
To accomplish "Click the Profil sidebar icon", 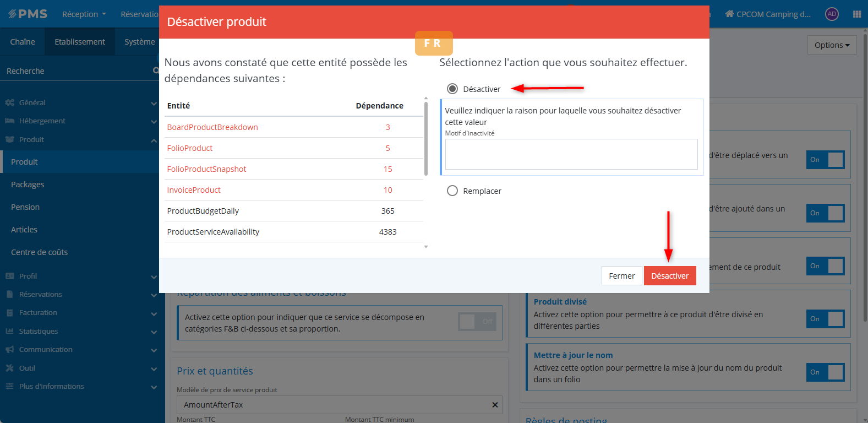I will (x=9, y=276).
